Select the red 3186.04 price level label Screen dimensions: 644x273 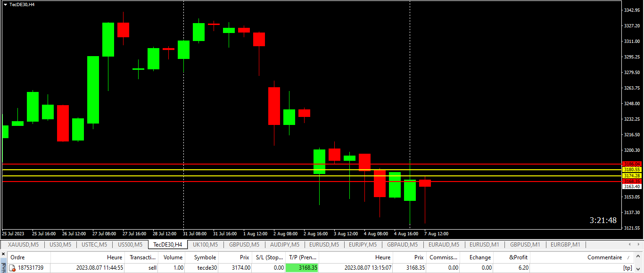tap(632, 164)
